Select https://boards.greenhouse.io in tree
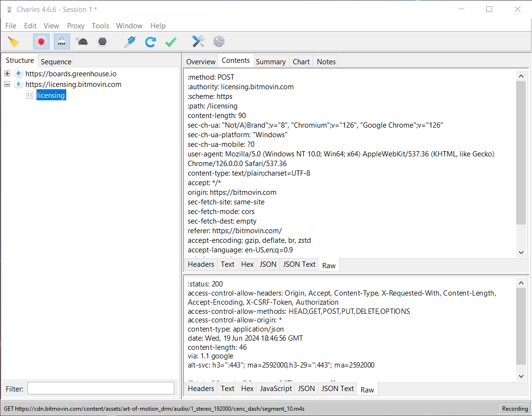This screenshot has height=416, width=532. coord(71,73)
